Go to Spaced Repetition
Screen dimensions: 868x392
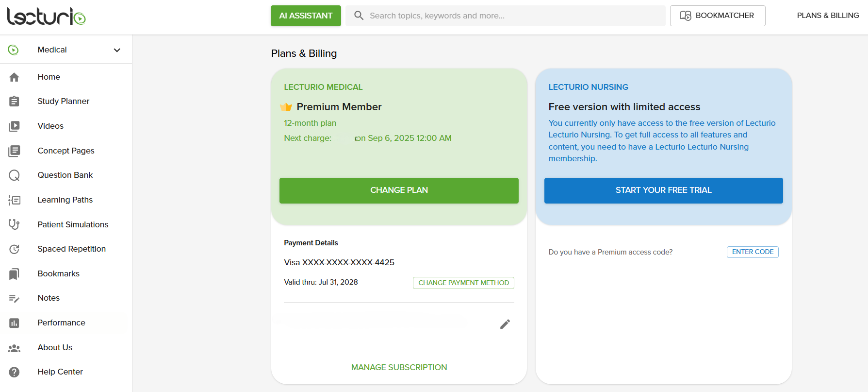[72, 249]
